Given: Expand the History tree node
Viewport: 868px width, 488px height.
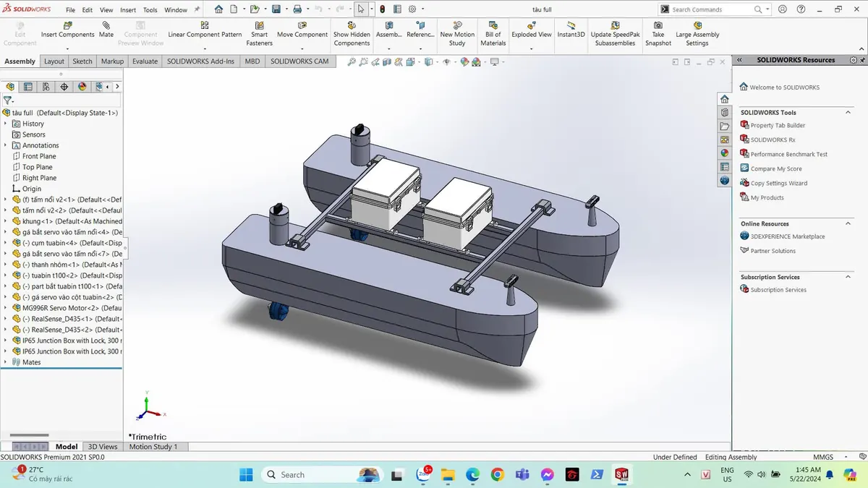Looking at the screenshot, I should tap(6, 124).
